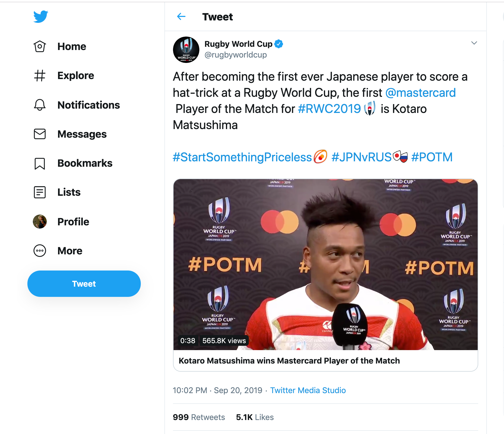Click the Twitter bird logo
Image resolution: width=504 pixels, height=434 pixels.
41,17
